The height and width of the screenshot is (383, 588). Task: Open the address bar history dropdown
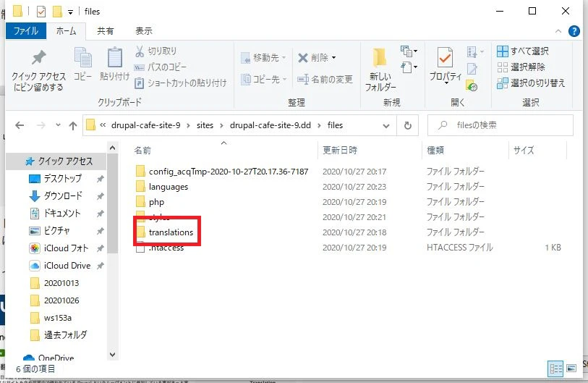pyautogui.click(x=386, y=126)
